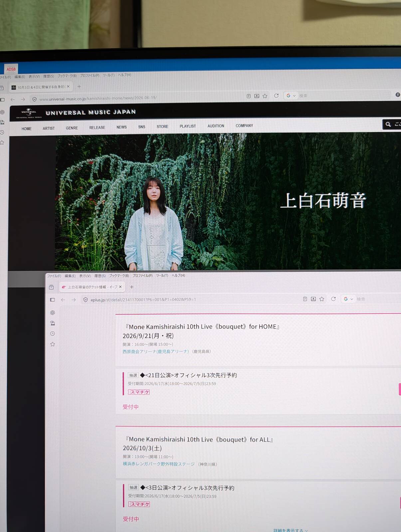The height and width of the screenshot is (532, 401).
Task: Open 西原商会アリーナ(鹿児島アリーナ) venue link
Action: coord(156,351)
